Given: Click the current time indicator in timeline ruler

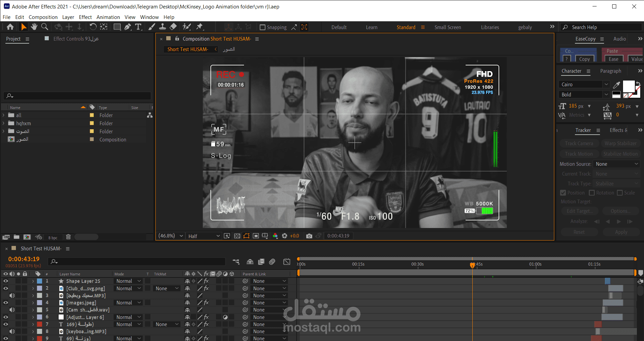Looking at the screenshot, I should [x=472, y=265].
